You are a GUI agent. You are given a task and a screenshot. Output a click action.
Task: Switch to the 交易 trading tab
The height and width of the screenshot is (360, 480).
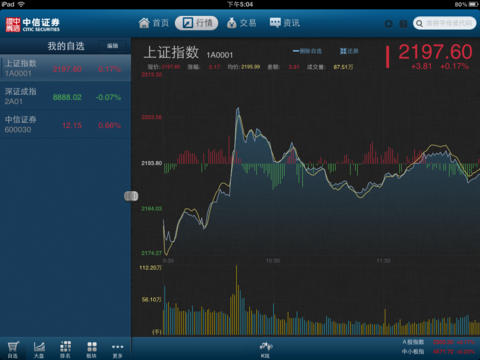[x=241, y=23]
